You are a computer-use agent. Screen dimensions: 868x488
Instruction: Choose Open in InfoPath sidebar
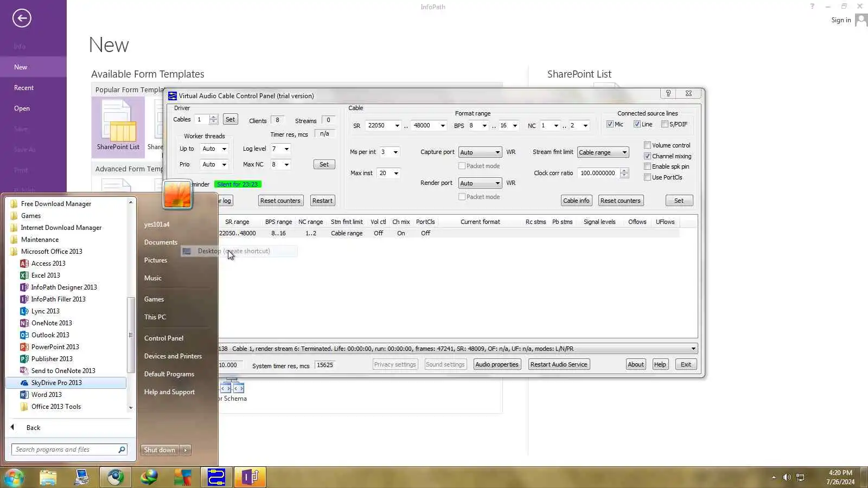pos(22,108)
